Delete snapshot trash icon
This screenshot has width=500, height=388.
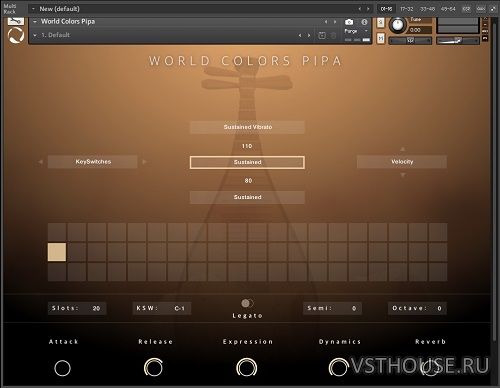tap(333, 35)
